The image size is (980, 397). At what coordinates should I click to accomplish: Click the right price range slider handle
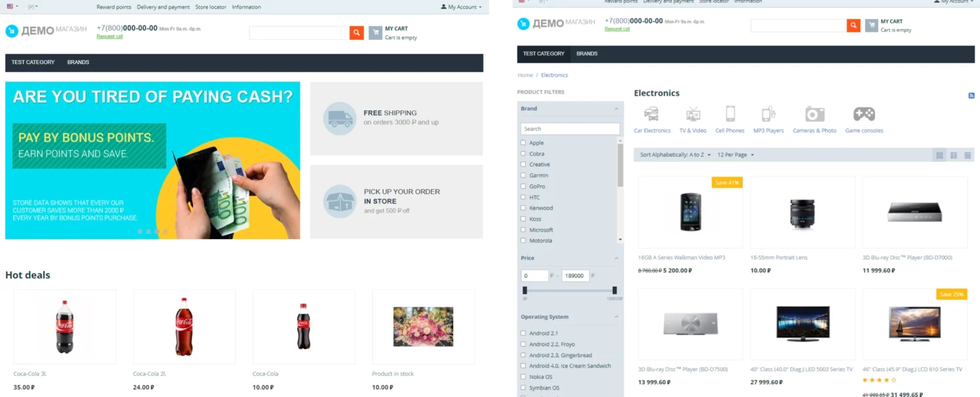(x=614, y=290)
